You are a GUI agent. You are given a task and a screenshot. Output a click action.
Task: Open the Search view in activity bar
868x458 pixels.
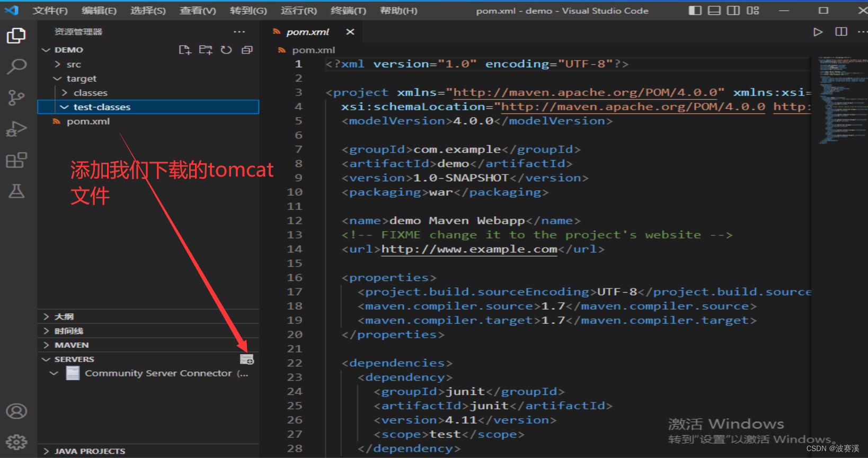16,66
